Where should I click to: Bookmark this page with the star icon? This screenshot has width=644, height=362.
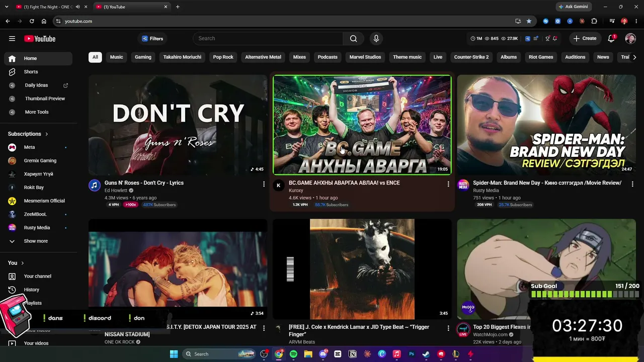(x=529, y=21)
